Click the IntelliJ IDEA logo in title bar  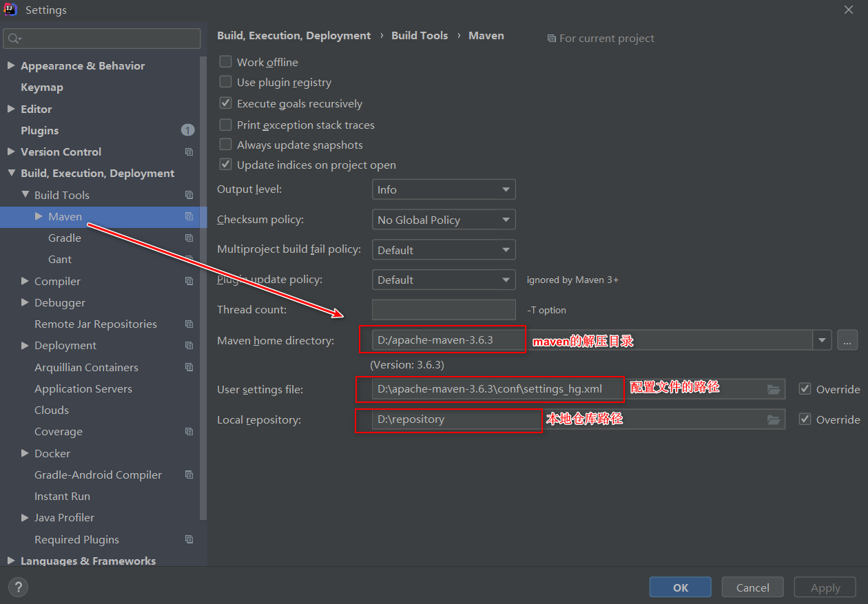pyautogui.click(x=10, y=10)
